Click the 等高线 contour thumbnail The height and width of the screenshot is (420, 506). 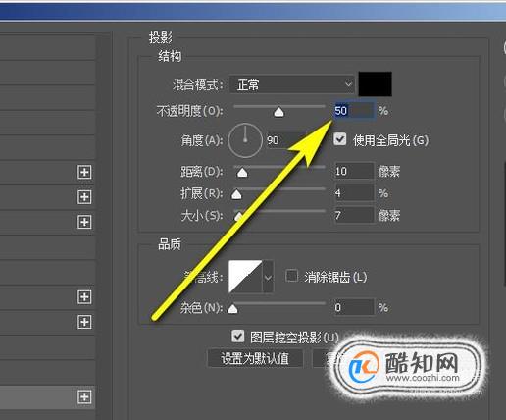click(245, 277)
